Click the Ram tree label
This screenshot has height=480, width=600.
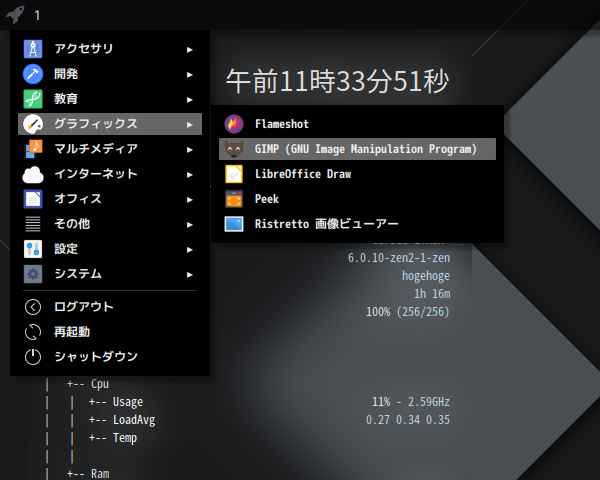point(100,474)
